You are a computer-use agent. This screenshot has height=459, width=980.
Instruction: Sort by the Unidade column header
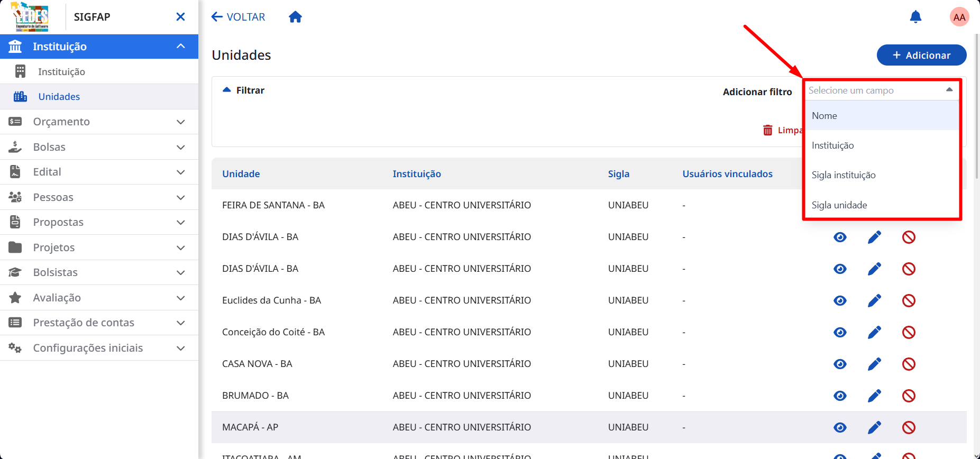click(241, 173)
